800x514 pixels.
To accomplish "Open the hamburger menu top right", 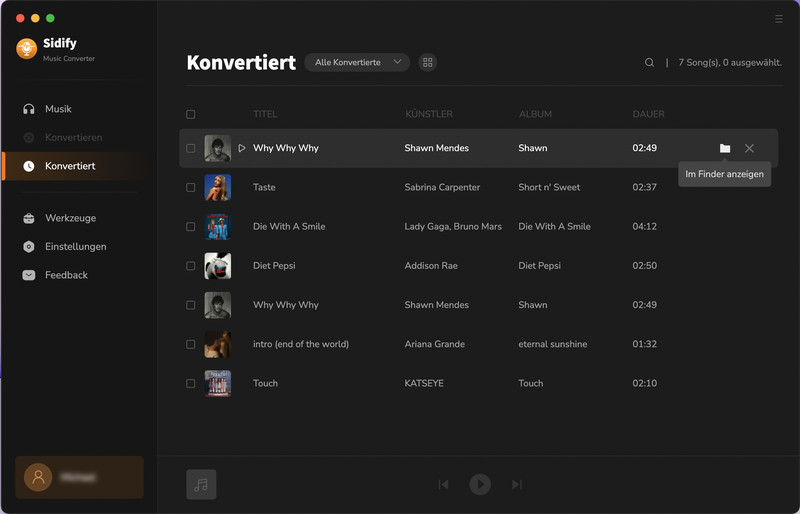I will click(779, 19).
